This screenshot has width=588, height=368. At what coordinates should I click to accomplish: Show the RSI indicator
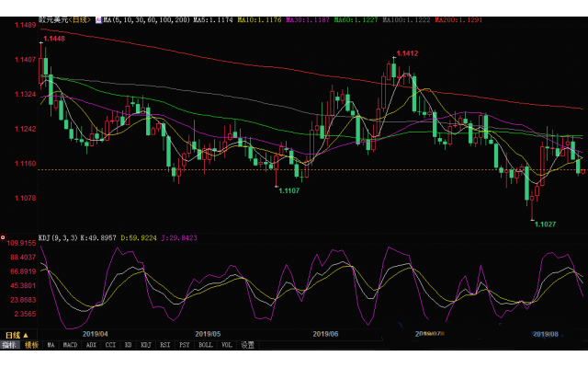(164, 345)
